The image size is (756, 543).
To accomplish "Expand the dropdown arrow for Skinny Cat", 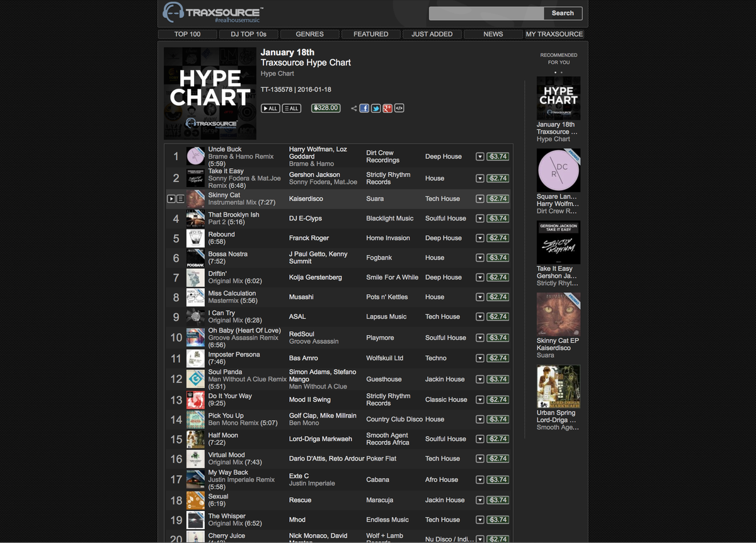I will 479,198.
